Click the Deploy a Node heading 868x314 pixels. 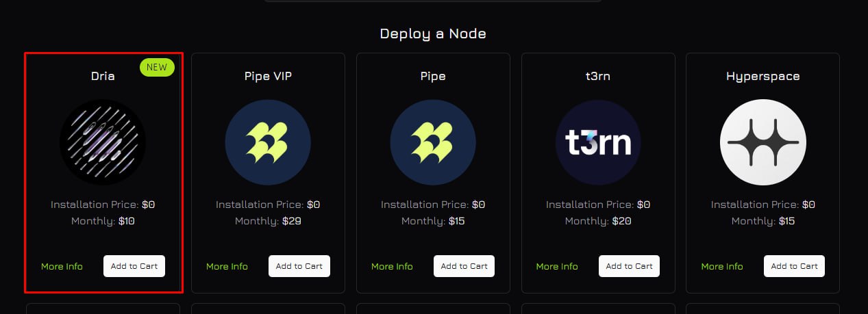(x=433, y=34)
